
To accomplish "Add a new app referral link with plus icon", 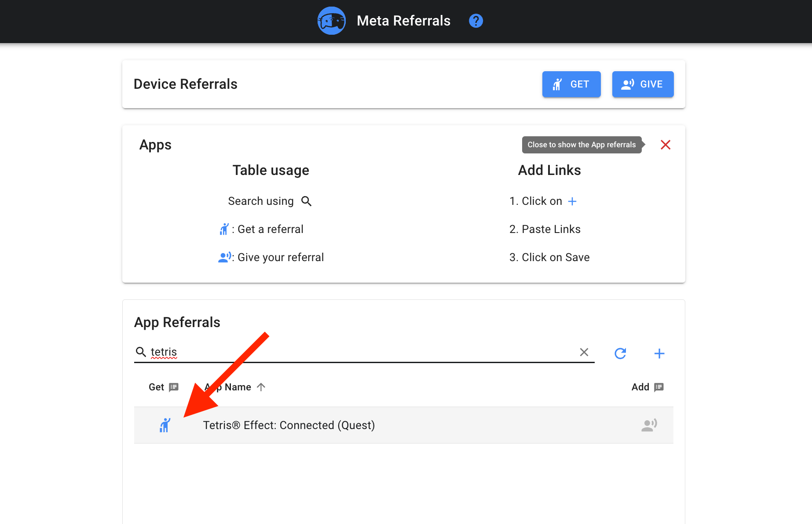I will [659, 353].
